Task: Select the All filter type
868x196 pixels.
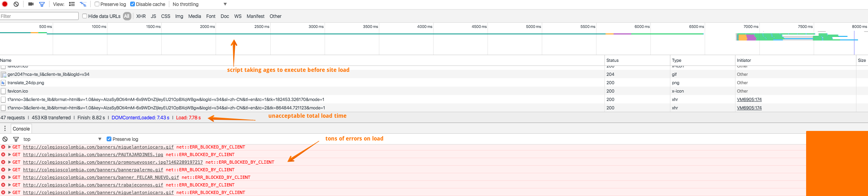Action: (x=127, y=16)
